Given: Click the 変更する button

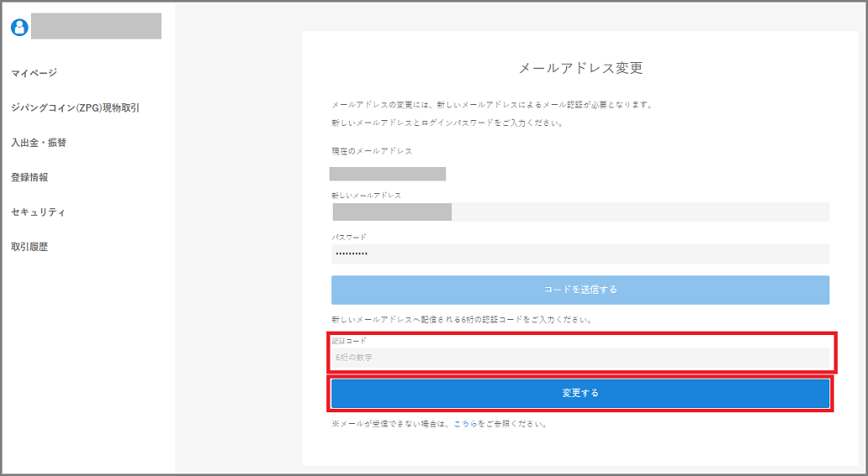Looking at the screenshot, I should 580,394.
